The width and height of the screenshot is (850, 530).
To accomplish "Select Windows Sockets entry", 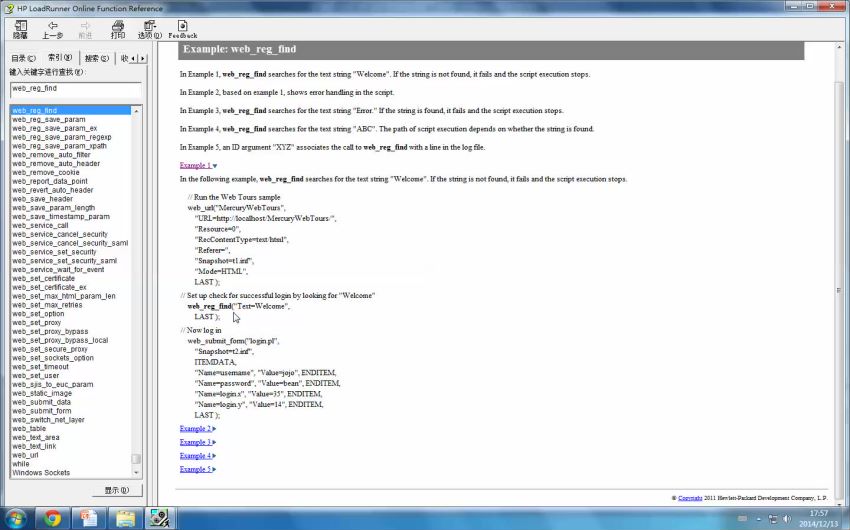I will click(x=41, y=473).
